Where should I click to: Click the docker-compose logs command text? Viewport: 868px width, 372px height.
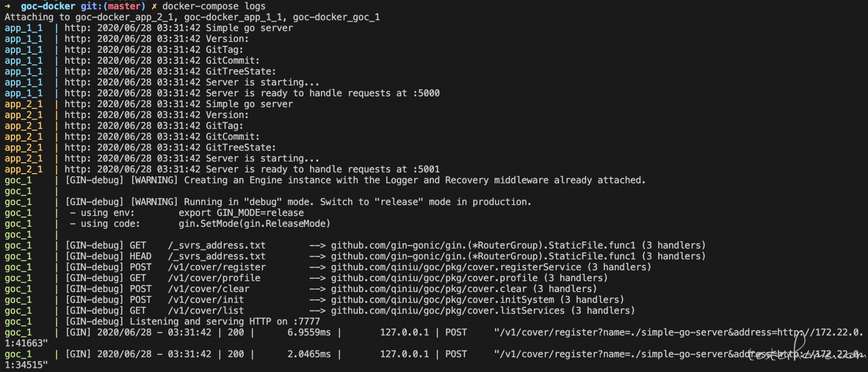pyautogui.click(x=214, y=6)
